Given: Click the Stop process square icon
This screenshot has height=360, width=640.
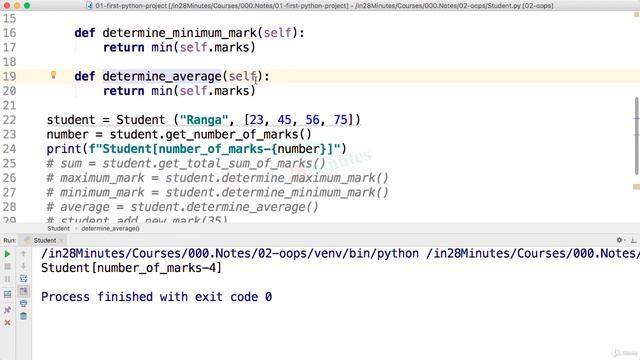Looking at the screenshot, I should [7, 267].
